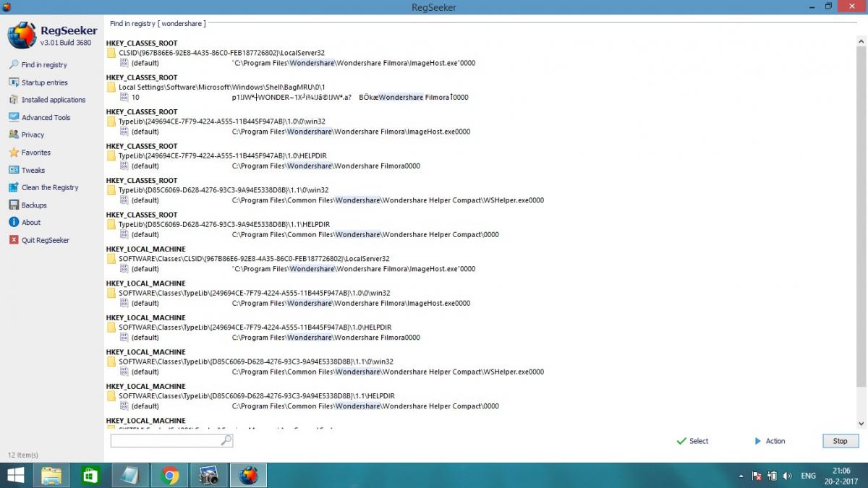Click the clock showing 21:06

pyautogui.click(x=841, y=470)
